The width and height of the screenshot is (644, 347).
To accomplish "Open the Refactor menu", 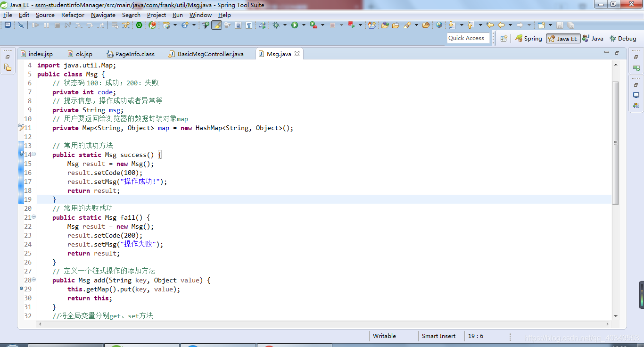I will tap(73, 15).
